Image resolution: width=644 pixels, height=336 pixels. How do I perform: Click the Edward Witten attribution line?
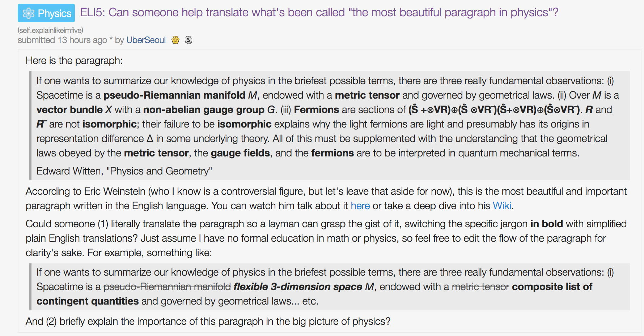[124, 171]
